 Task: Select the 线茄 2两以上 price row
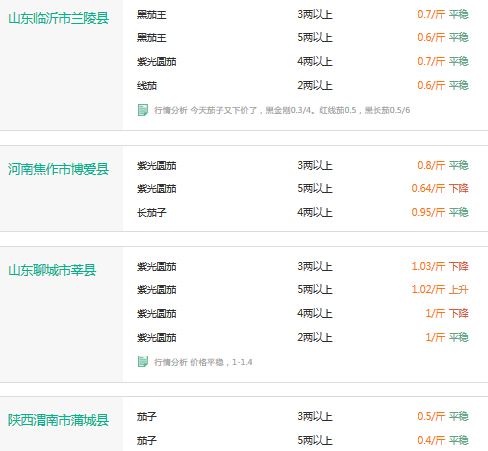[x=303, y=86]
